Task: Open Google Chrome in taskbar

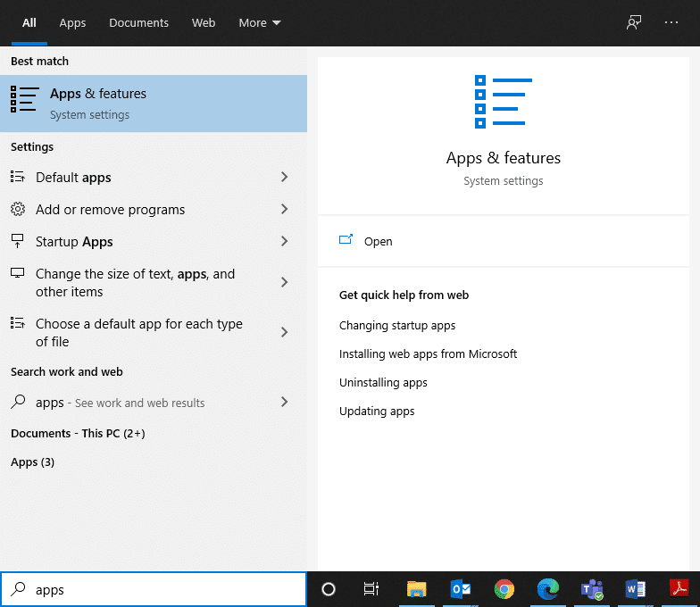Action: (504, 589)
